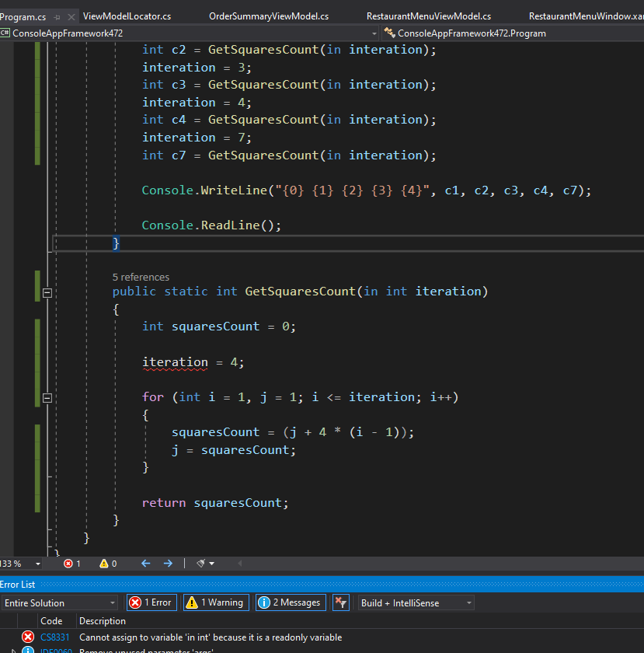Open the Build + IntelliSense dropdown
Screen dimensions: 644x653
(416, 603)
